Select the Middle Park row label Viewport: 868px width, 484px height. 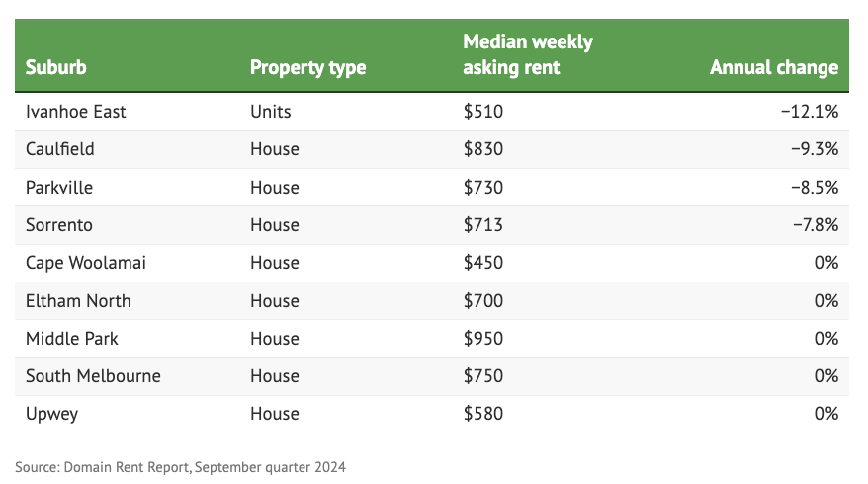[71, 339]
